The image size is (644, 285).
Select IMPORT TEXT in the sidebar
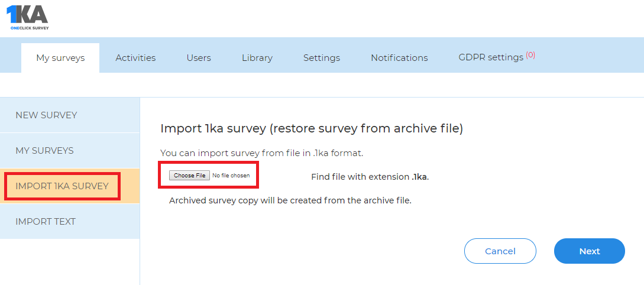click(70, 222)
